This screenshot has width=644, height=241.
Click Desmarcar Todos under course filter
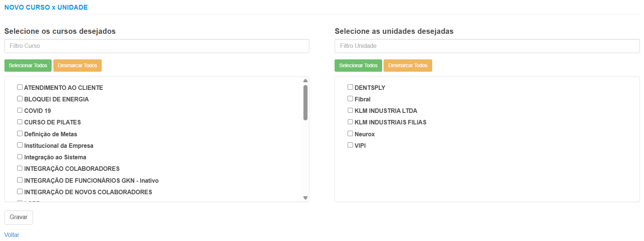(77, 65)
